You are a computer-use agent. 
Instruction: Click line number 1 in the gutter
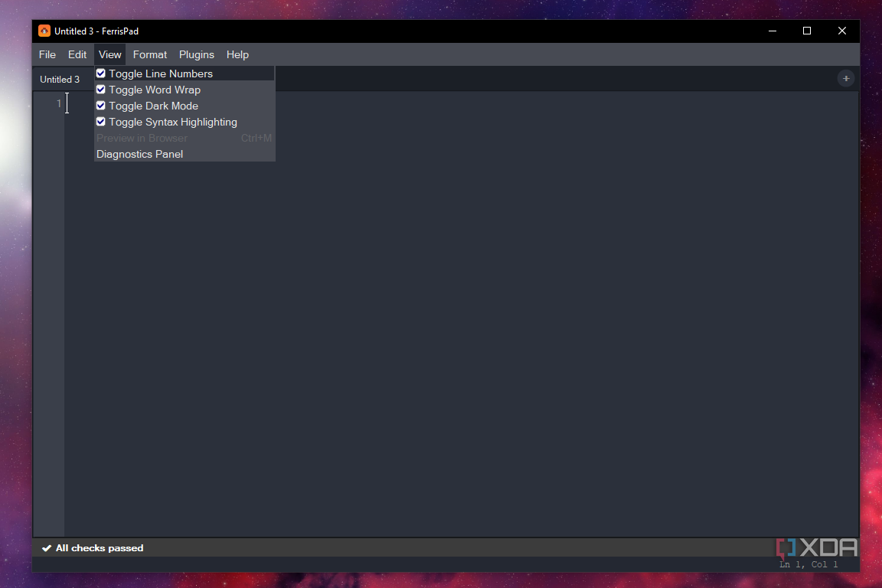point(58,103)
